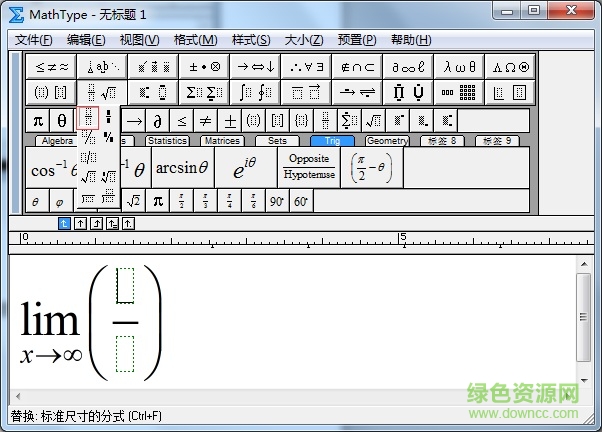Expand the matrix templates palette

[459, 92]
